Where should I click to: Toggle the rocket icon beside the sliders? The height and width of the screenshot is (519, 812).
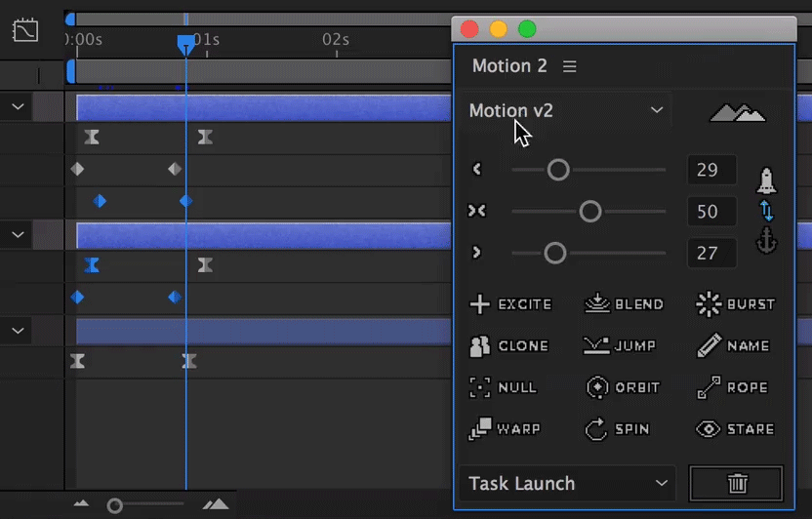[766, 180]
